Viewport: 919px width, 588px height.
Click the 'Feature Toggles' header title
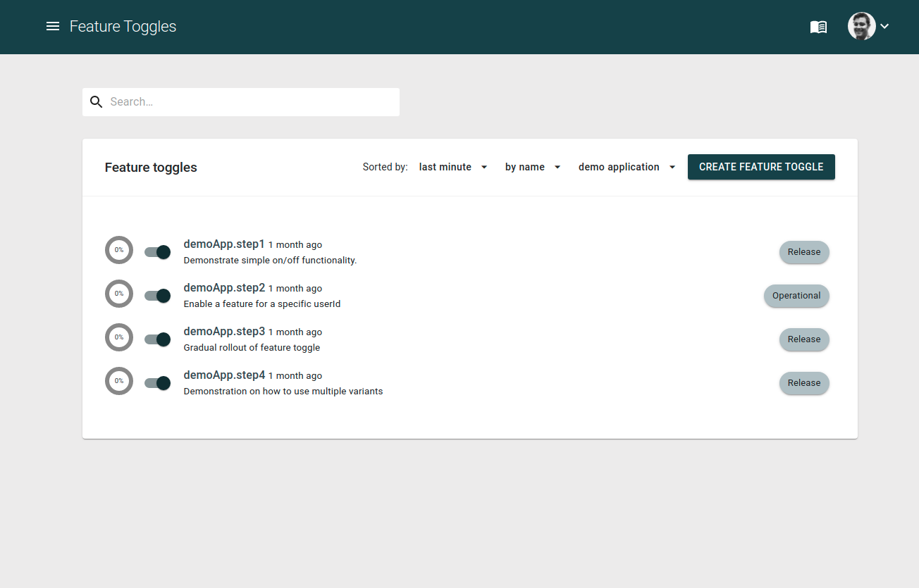(x=123, y=27)
